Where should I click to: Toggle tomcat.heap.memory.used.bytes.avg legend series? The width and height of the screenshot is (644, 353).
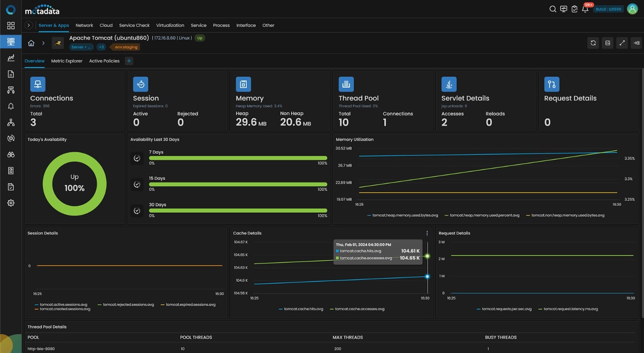[403, 215]
